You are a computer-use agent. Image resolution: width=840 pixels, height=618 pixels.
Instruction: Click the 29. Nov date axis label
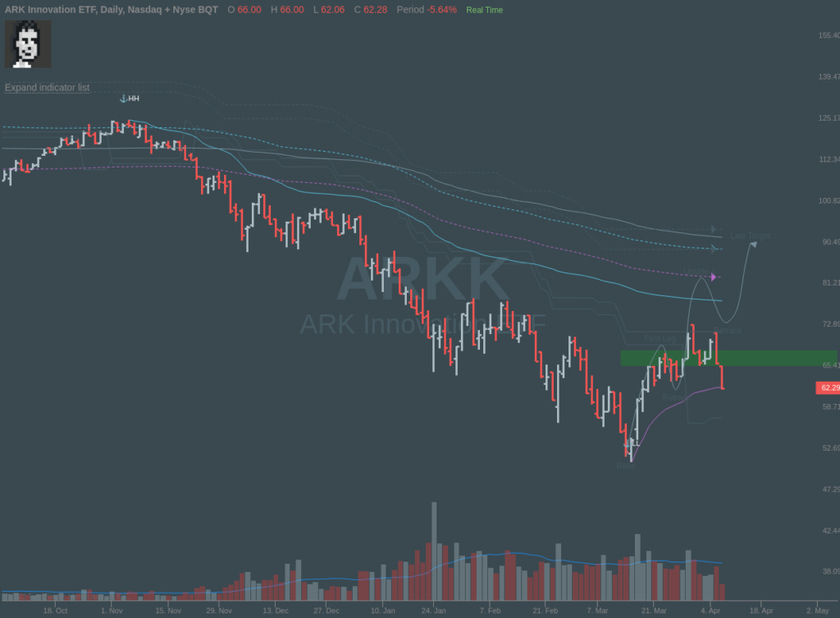219,611
